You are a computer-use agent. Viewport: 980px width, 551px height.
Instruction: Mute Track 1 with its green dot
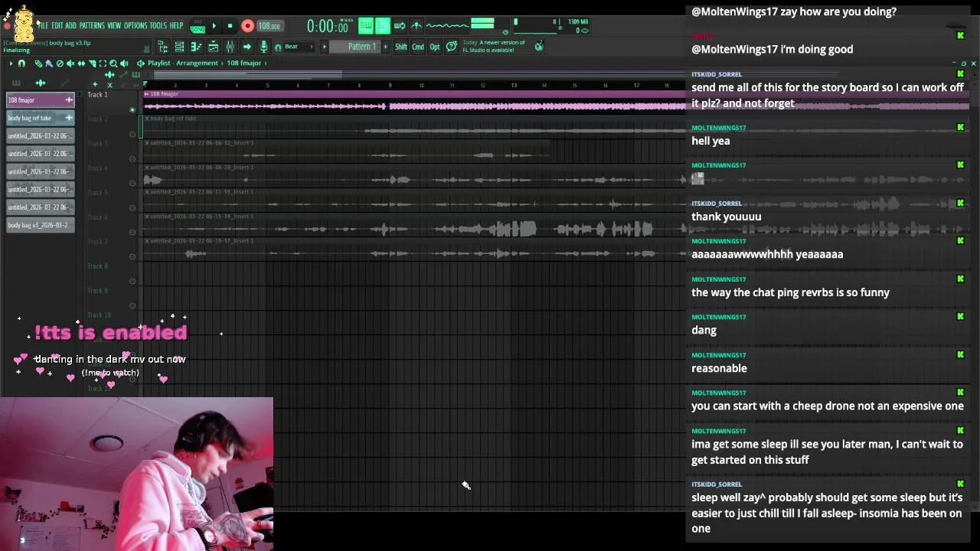tap(132, 110)
